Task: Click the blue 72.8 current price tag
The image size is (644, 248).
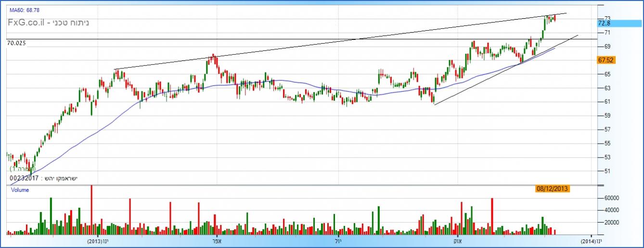Action: coord(605,24)
